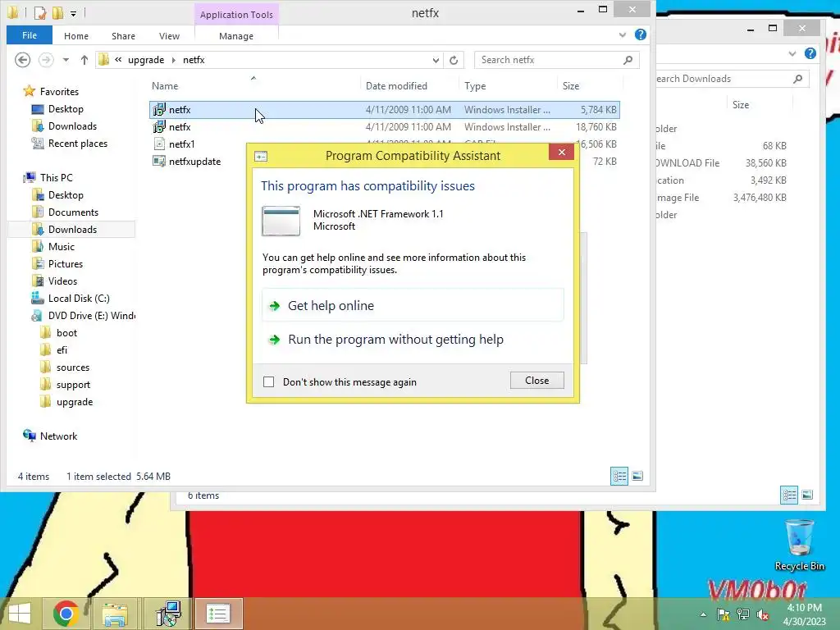Open the View ribbon tab
Image resolution: width=840 pixels, height=630 pixels.
click(169, 36)
